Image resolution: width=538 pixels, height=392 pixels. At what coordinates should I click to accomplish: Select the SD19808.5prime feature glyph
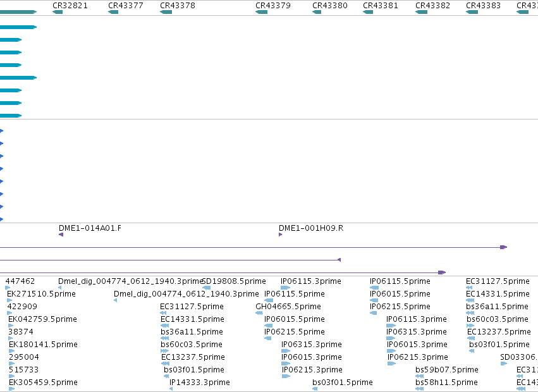(207, 288)
